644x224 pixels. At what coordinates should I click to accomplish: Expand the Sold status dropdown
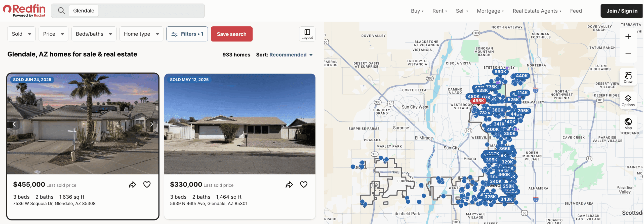(21, 34)
